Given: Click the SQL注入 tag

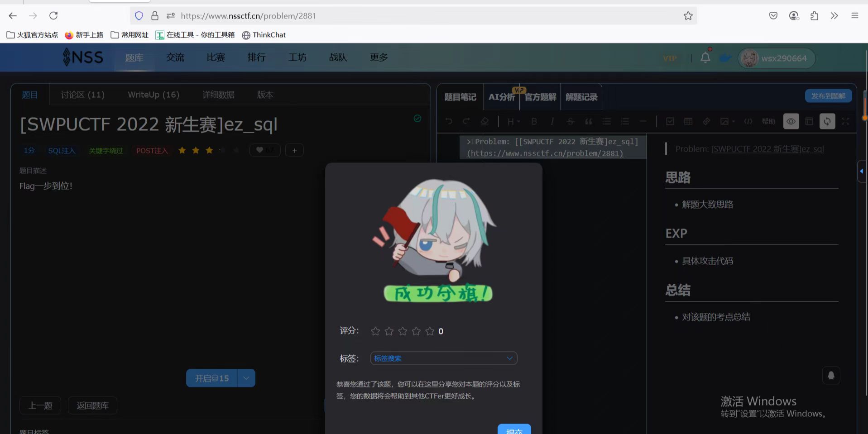Looking at the screenshot, I should [62, 151].
